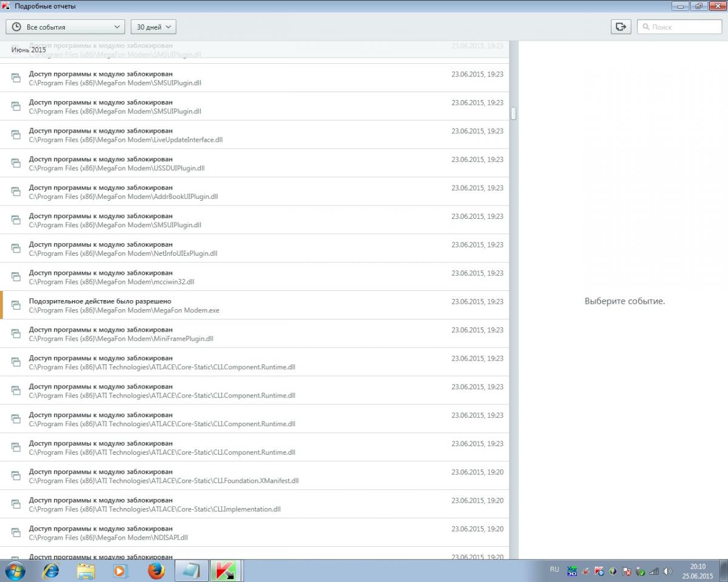The image size is (728, 582).
Task: Click the module icon beside AddrBookUIPlugin.dll
Action: (16, 192)
